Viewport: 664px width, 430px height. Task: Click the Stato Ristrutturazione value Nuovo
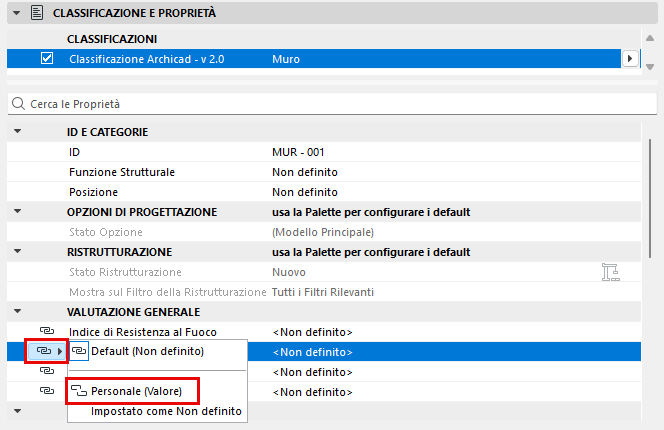click(289, 272)
